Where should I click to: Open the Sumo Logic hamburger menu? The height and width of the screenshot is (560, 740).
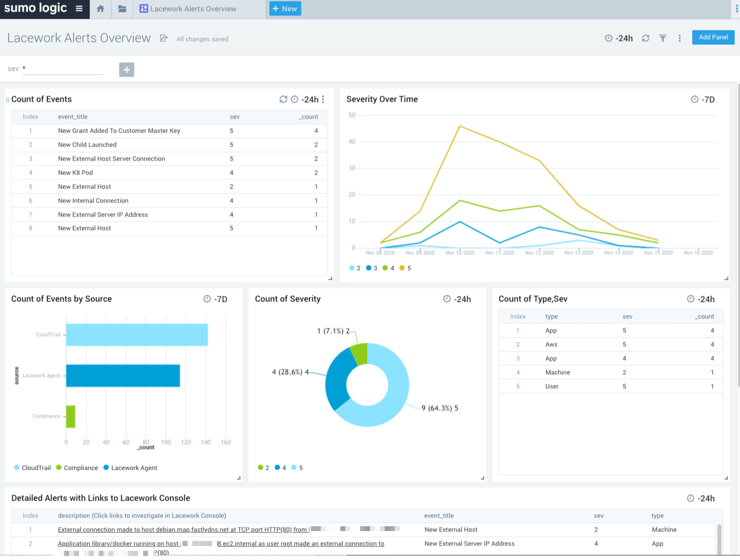tap(79, 9)
